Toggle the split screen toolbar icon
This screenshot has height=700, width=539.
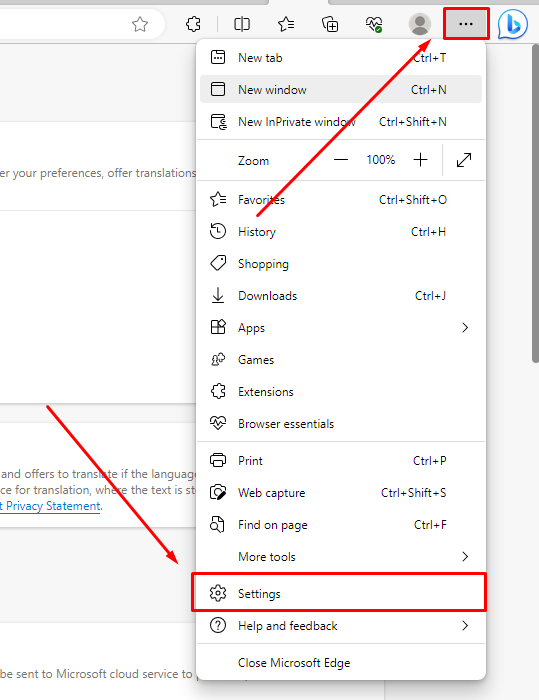[x=242, y=24]
